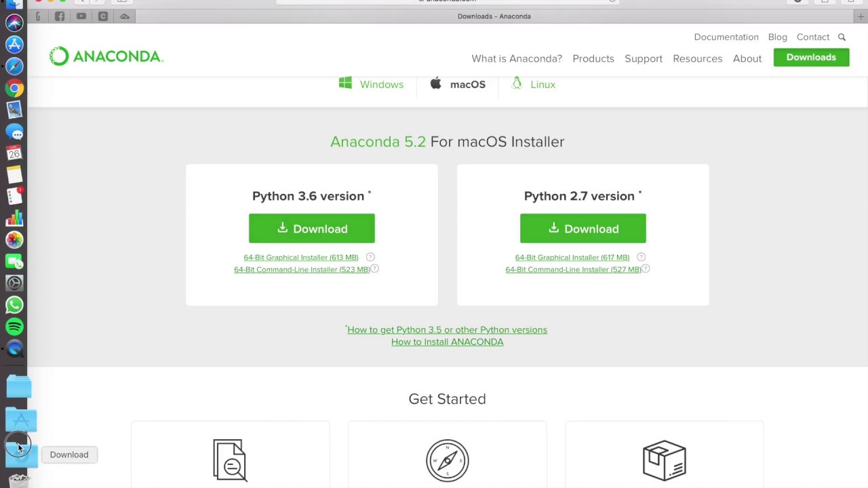The width and height of the screenshot is (868, 488).
Task: Click the package box Get Started icon
Action: pos(665,460)
